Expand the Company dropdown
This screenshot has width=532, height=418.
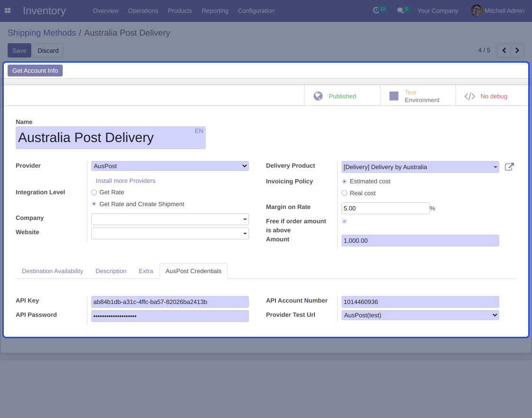[170, 219]
